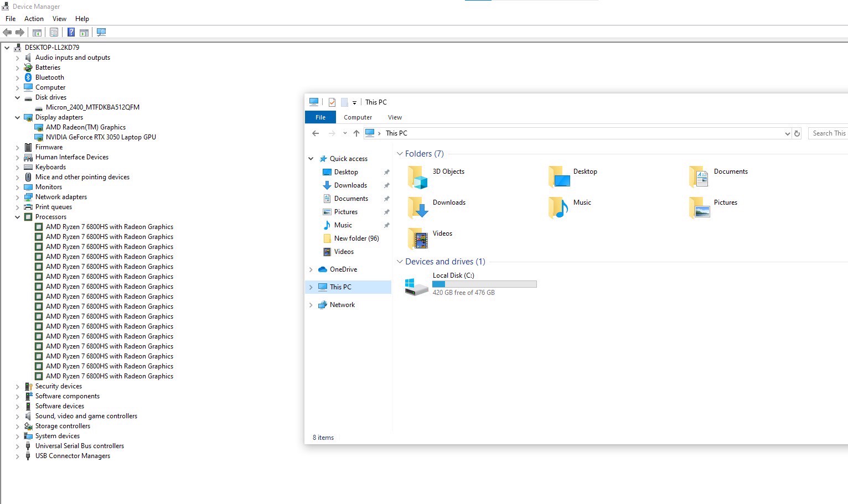This screenshot has height=504, width=848.
Task: Expand OneDrive in the navigation pane
Action: coord(311,269)
